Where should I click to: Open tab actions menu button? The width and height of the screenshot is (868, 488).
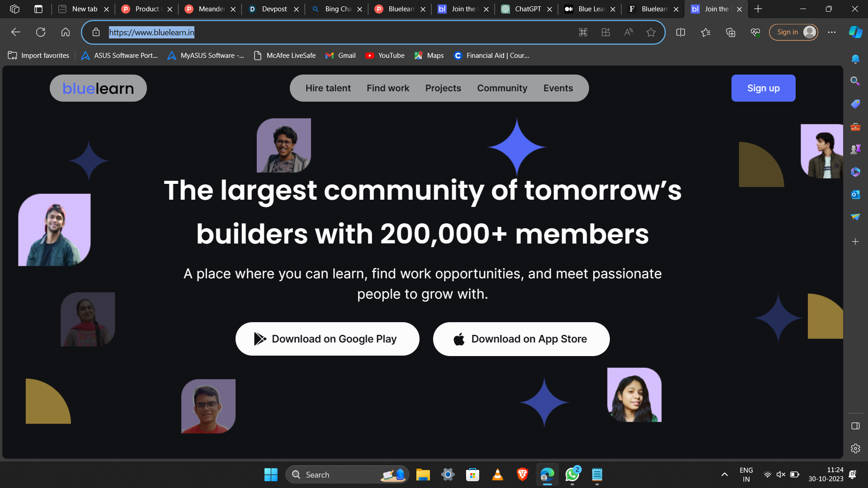tap(38, 9)
